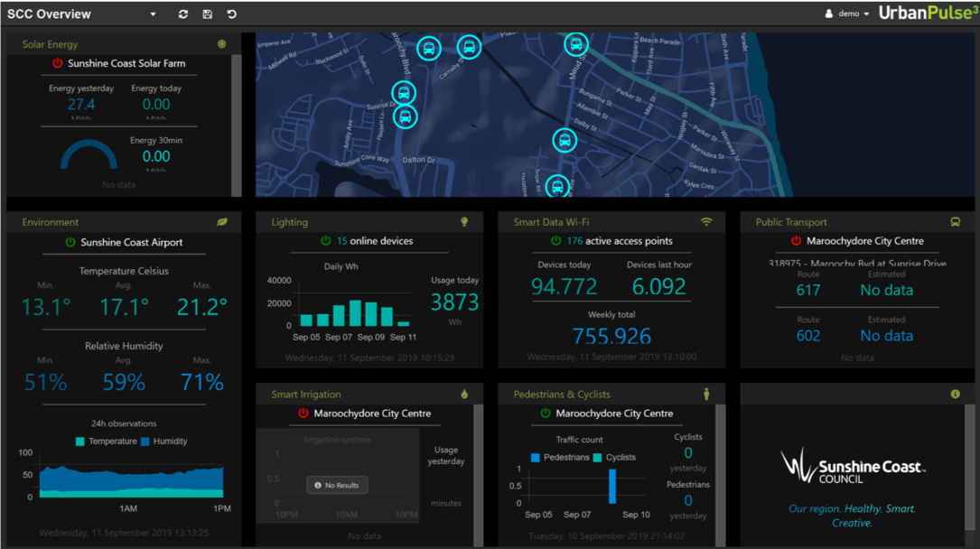The height and width of the screenshot is (549, 980).
Task: Click the droplet icon on Smart Irrigation panel
Action: coord(464,395)
